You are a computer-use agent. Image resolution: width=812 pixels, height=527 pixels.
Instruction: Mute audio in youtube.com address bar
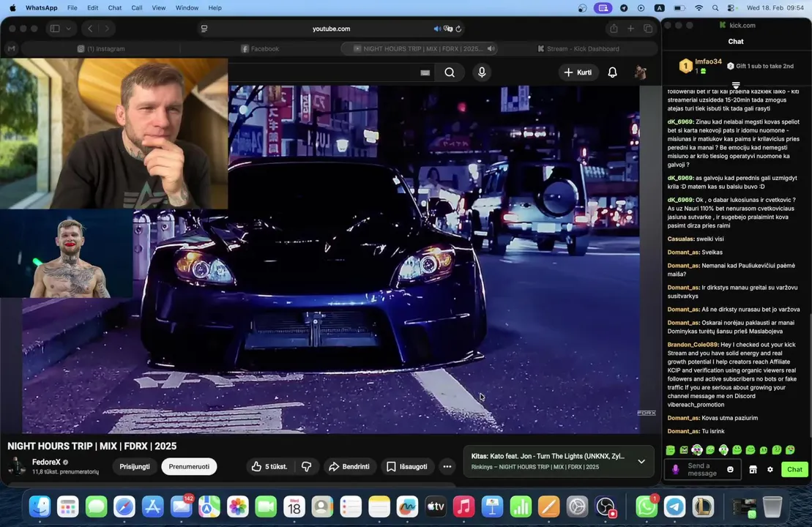(x=437, y=29)
